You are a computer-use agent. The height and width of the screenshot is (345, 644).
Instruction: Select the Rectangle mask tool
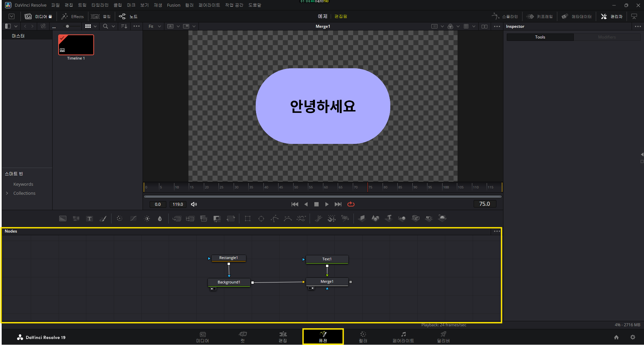pyautogui.click(x=248, y=218)
